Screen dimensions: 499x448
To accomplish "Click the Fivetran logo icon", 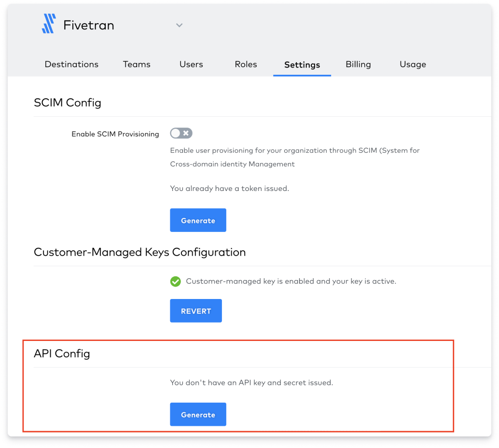I will pos(48,24).
